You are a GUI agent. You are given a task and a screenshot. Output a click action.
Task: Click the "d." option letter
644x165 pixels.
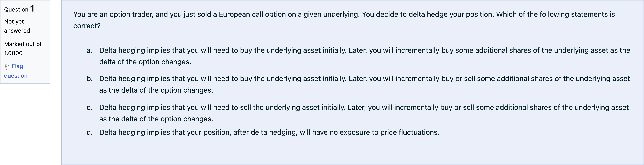click(x=89, y=133)
